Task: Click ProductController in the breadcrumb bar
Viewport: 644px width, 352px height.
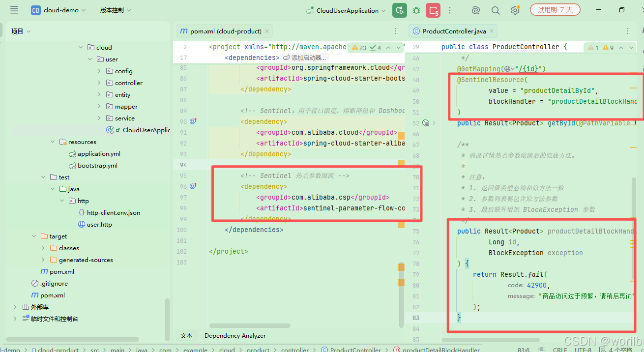Action: pyautogui.click(x=351, y=350)
